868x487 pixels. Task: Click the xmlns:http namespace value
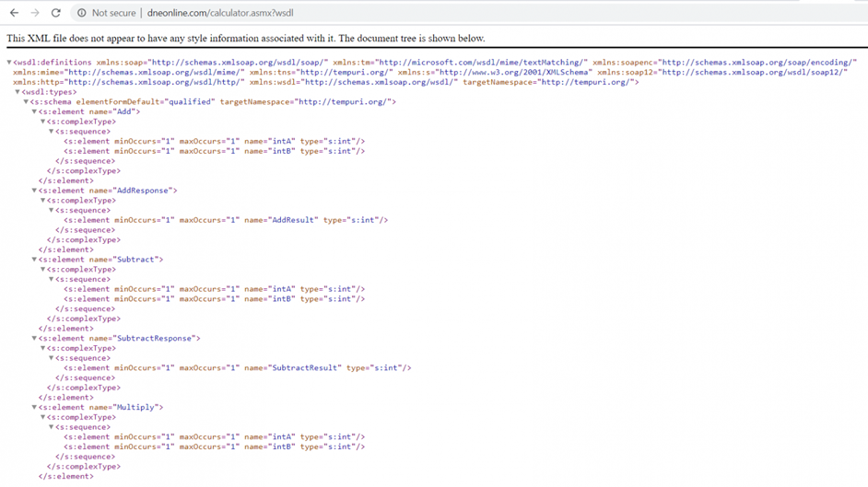point(156,82)
